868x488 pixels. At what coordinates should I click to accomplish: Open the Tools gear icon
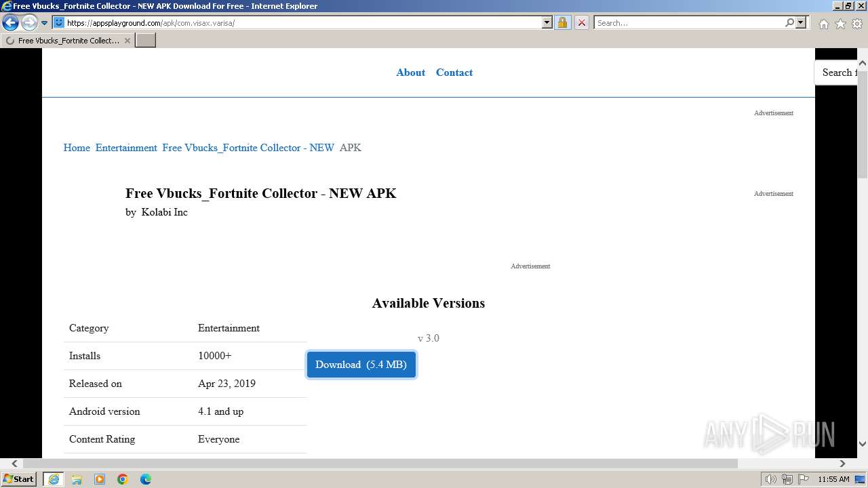pyautogui.click(x=857, y=24)
